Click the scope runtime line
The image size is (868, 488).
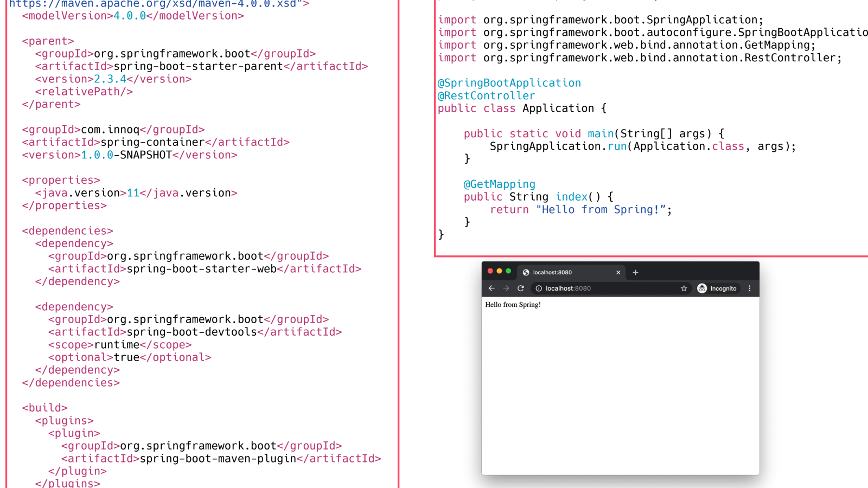[119, 345]
